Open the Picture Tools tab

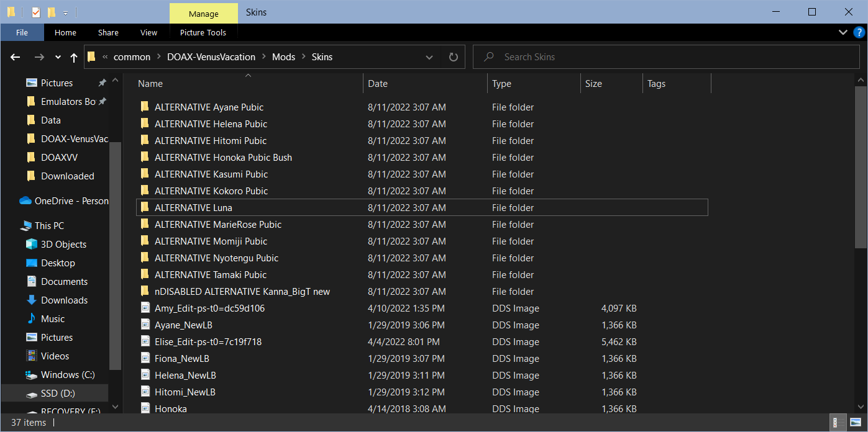tap(203, 33)
